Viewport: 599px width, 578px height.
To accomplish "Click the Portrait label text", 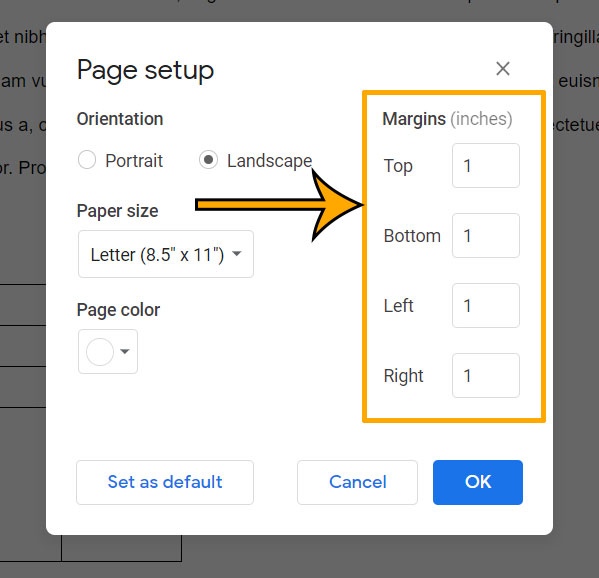I will click(x=134, y=160).
